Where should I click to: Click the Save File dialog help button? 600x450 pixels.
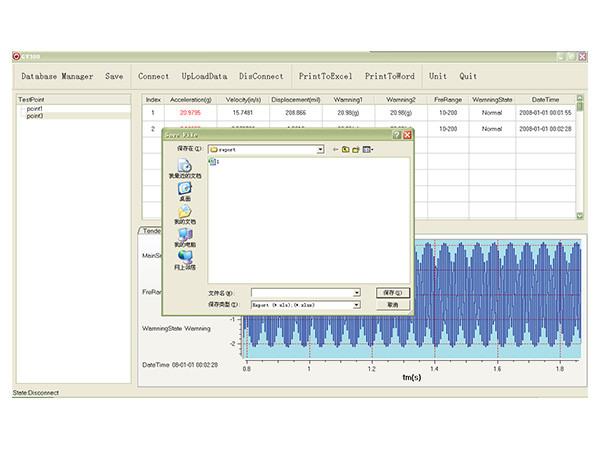397,135
